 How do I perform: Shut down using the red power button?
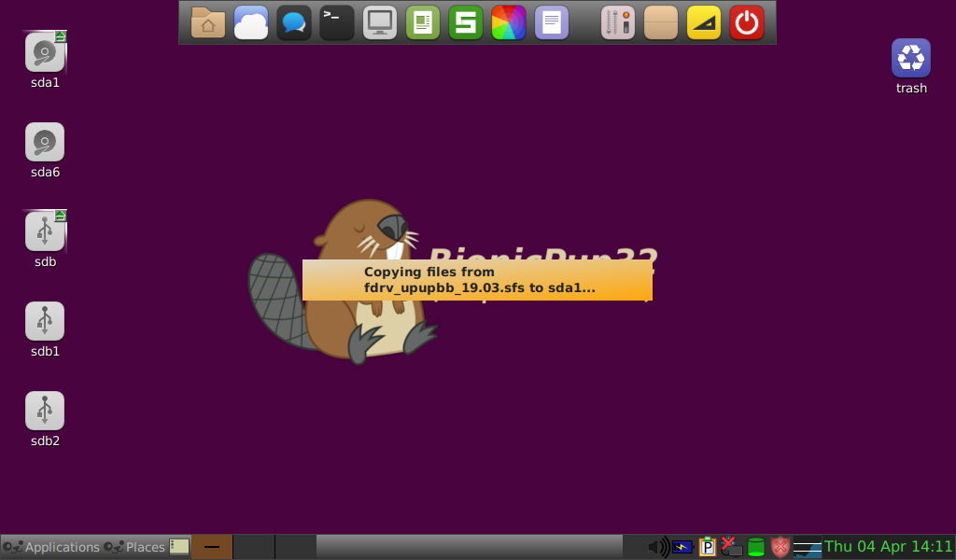pyautogui.click(x=746, y=22)
